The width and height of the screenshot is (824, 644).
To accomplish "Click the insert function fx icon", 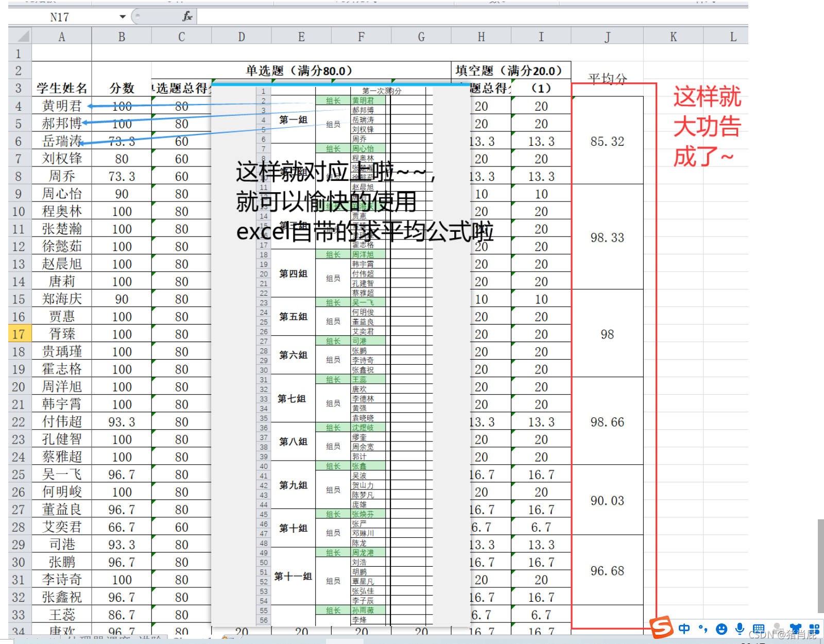I will click(x=187, y=16).
